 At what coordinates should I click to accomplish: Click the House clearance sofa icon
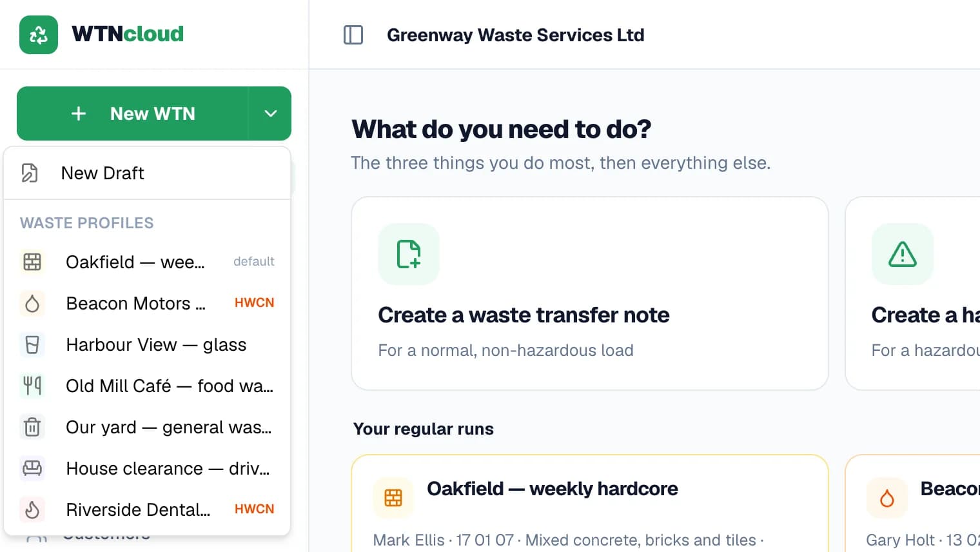[x=32, y=468]
